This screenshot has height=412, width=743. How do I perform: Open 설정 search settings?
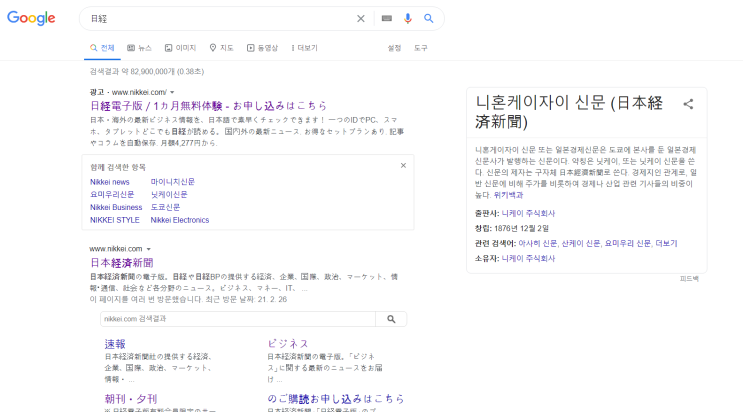[x=394, y=48]
